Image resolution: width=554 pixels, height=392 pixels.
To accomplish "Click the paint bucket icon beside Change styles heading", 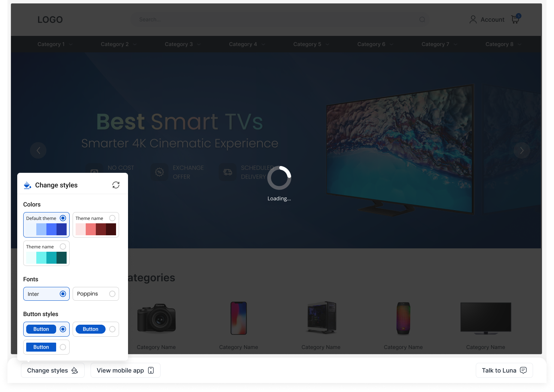I will point(27,185).
